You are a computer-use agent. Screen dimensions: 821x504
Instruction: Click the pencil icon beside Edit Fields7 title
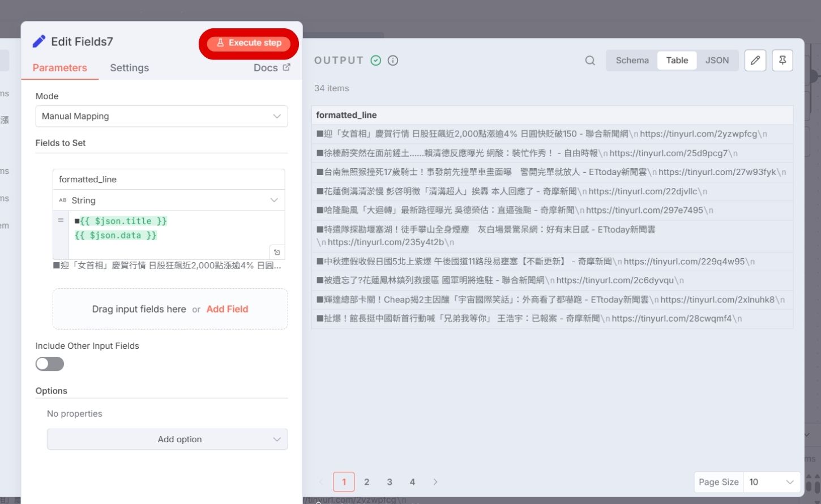click(x=39, y=41)
